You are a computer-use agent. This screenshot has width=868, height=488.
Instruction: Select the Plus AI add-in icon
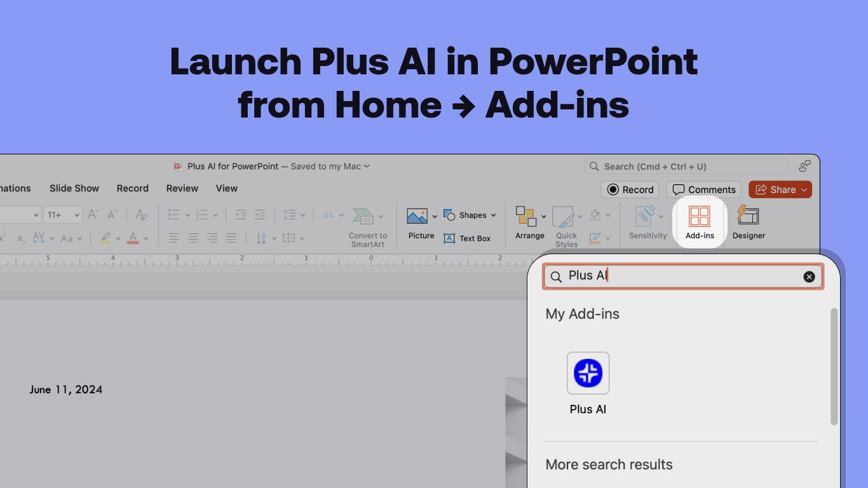pyautogui.click(x=588, y=373)
